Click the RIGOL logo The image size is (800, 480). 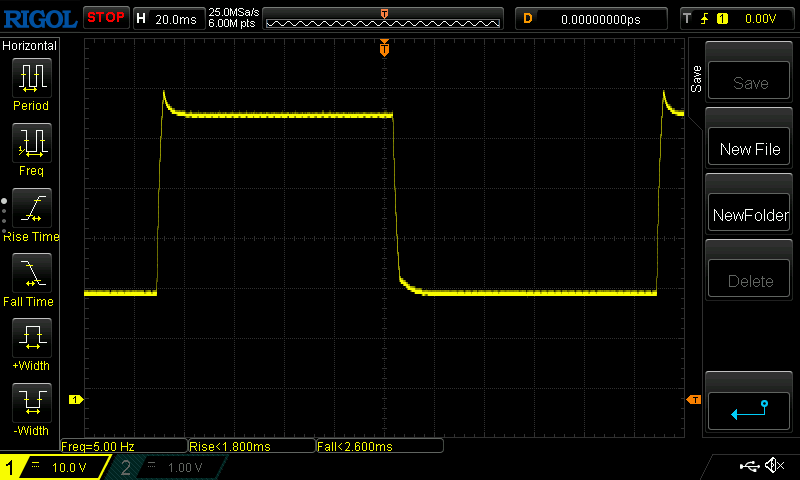[40, 19]
